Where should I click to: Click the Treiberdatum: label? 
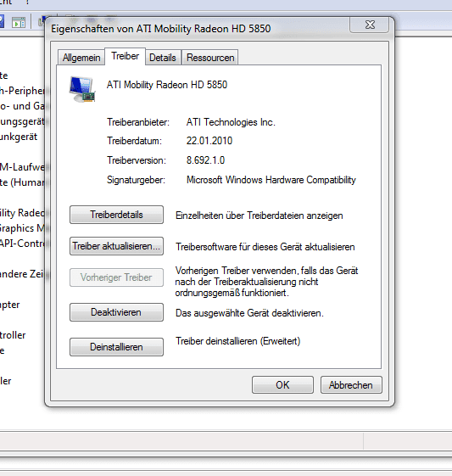[x=134, y=141]
